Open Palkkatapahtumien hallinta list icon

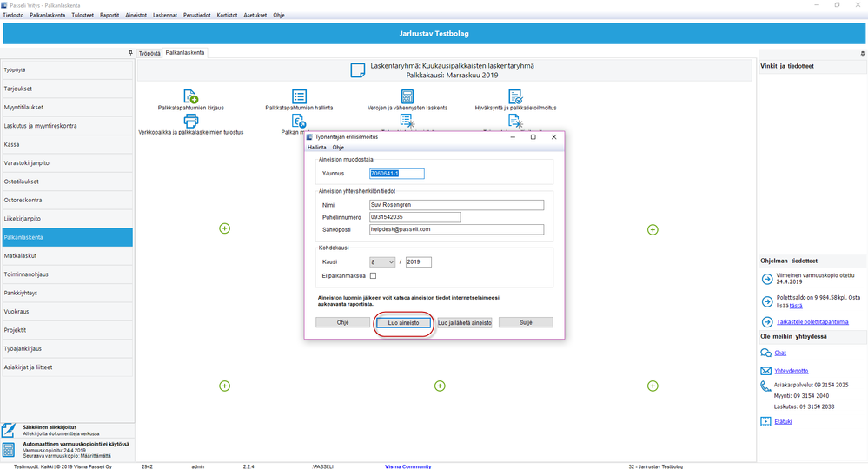point(299,96)
